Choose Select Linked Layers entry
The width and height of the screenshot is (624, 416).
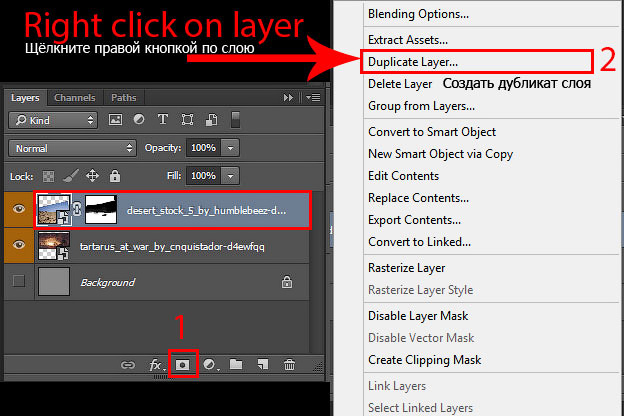pyautogui.click(x=420, y=408)
